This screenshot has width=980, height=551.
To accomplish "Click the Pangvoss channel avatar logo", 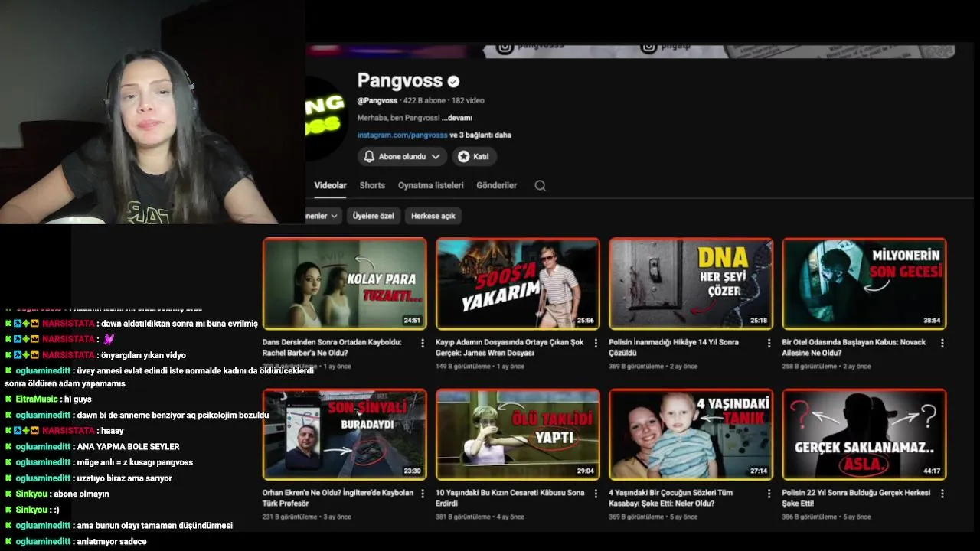I will [326, 116].
